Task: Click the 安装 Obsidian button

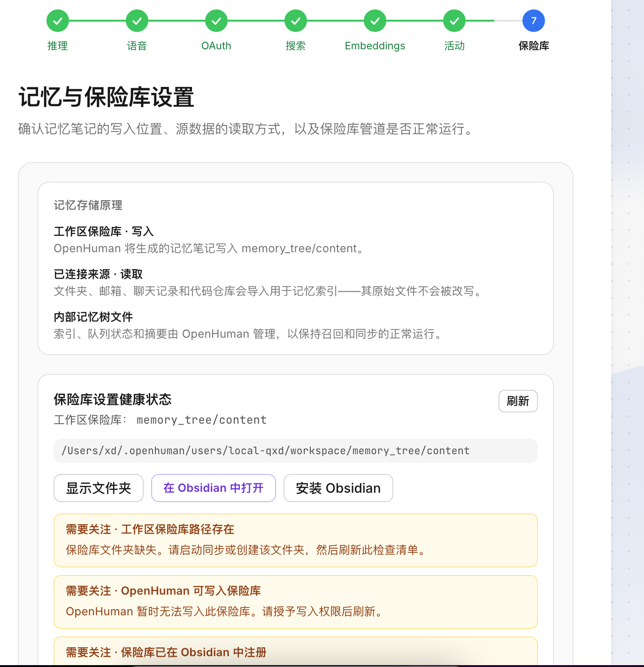Action: 338,488
